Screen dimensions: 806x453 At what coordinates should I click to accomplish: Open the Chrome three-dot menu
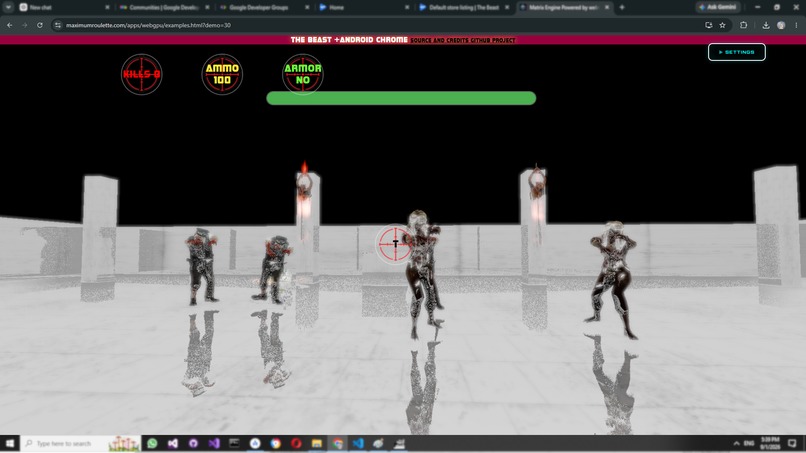pyautogui.click(x=796, y=25)
